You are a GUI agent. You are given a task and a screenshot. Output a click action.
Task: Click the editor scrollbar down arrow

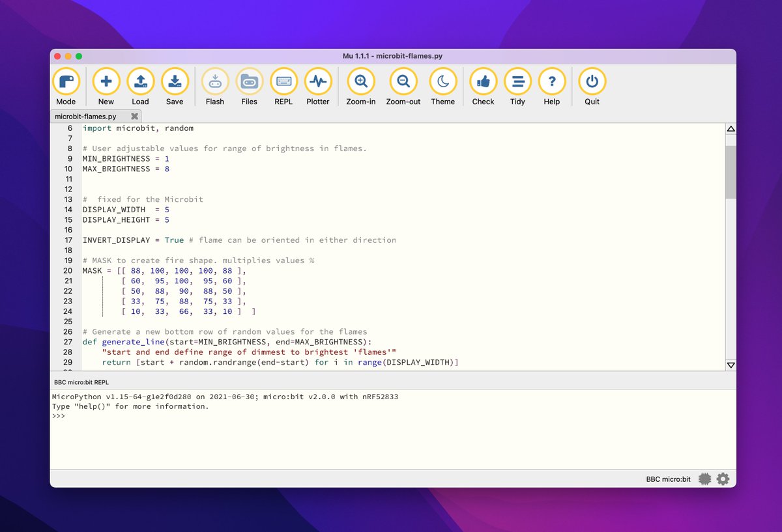731,365
